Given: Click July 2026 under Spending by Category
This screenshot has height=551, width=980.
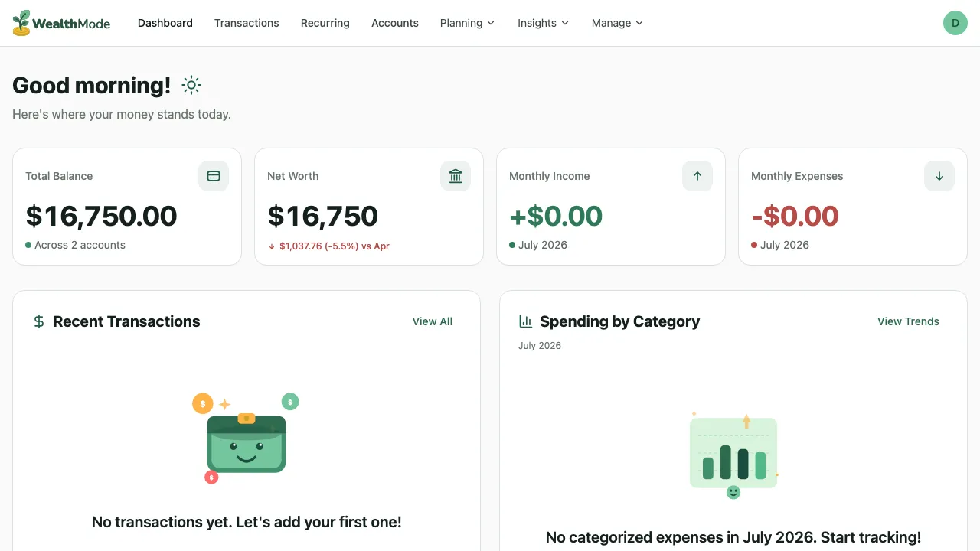Looking at the screenshot, I should 540,346.
